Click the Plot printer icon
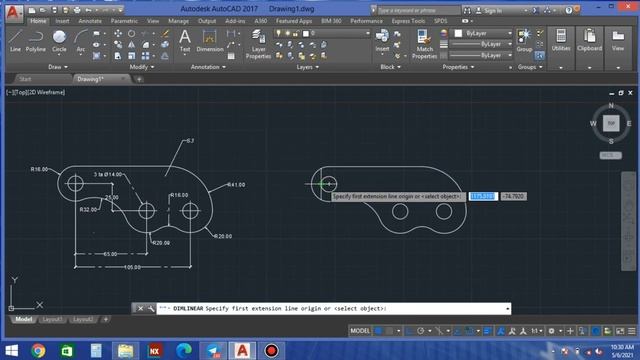 [x=77, y=10]
